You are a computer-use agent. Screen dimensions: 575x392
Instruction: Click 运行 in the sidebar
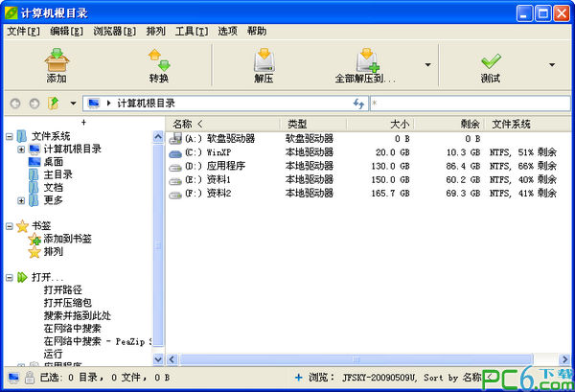[x=53, y=355]
